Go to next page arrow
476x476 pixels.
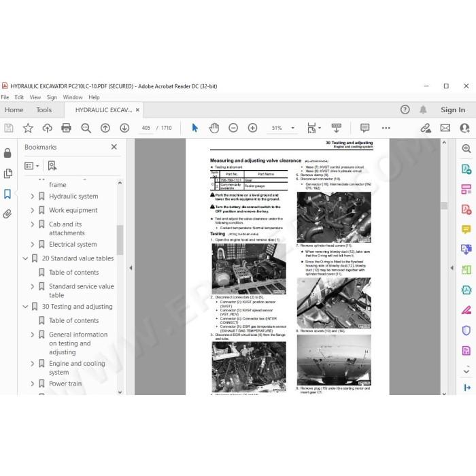pyautogui.click(x=124, y=128)
